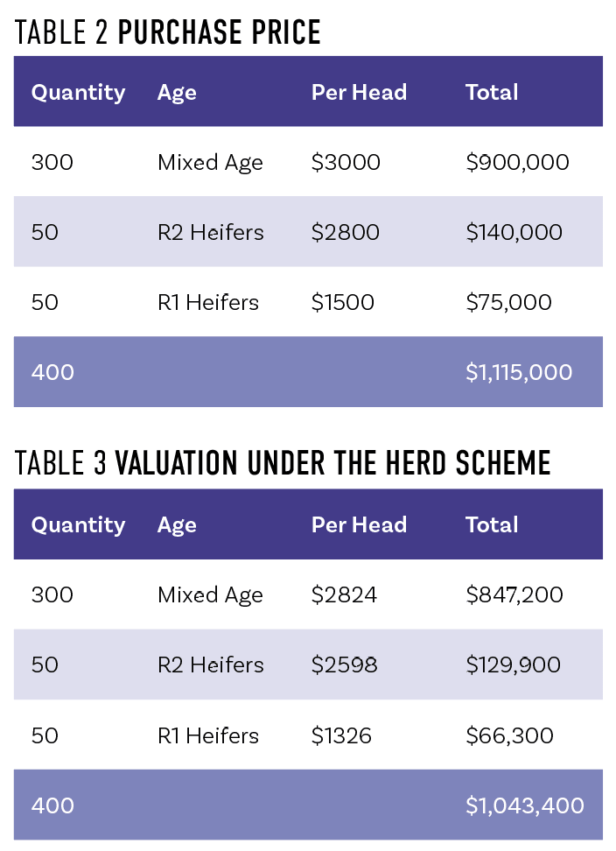
Task: Select the $2598 per head value
Action: tap(345, 665)
